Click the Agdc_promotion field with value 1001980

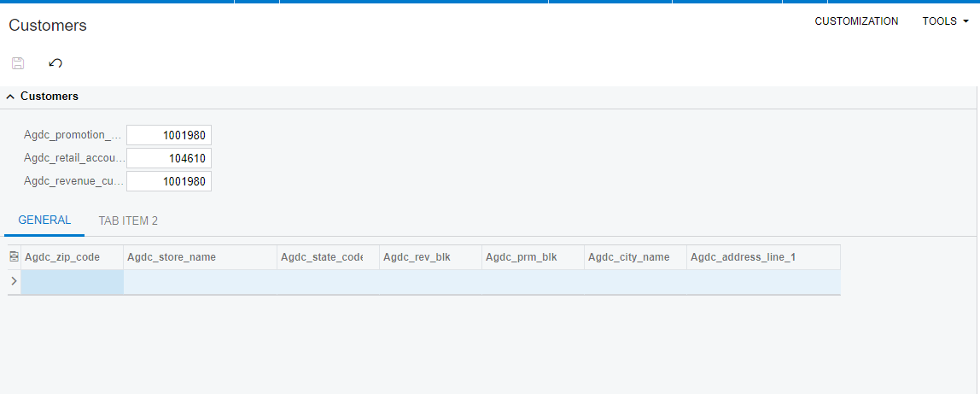[169, 135]
